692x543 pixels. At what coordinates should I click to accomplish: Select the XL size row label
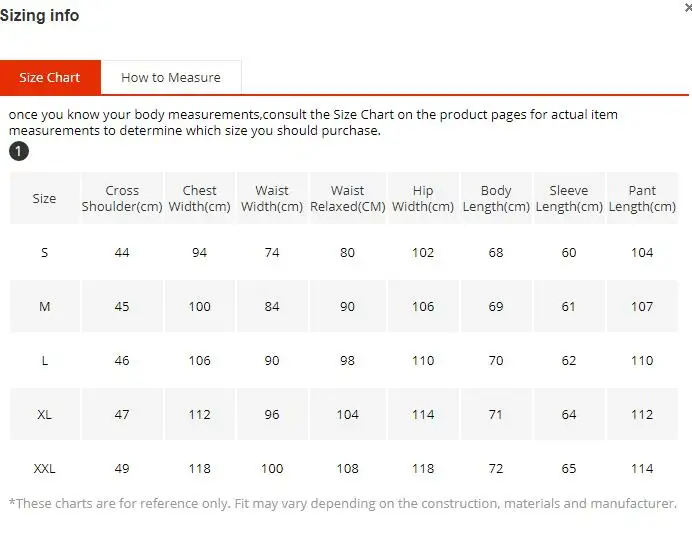click(x=44, y=415)
